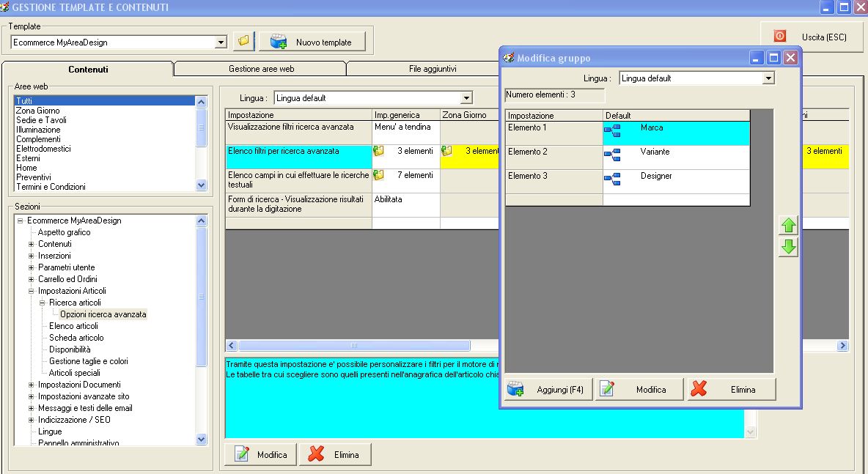This screenshot has width=868, height=474.
Task: Collapse the Ricerca articoli node
Action: click(43, 303)
